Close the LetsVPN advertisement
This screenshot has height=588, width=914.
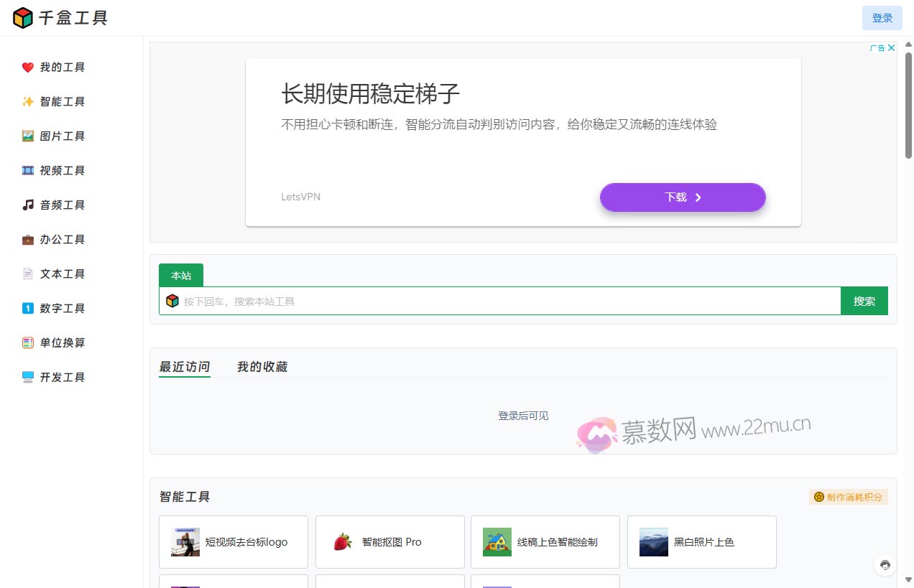click(x=892, y=47)
